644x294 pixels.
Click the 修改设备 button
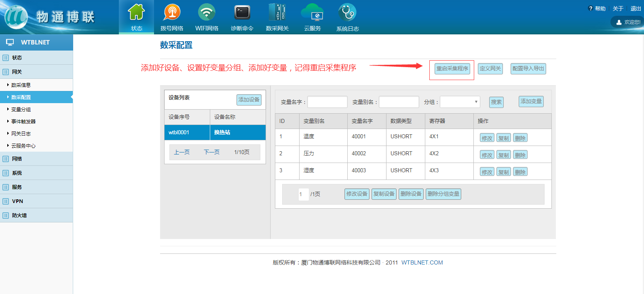[357, 194]
